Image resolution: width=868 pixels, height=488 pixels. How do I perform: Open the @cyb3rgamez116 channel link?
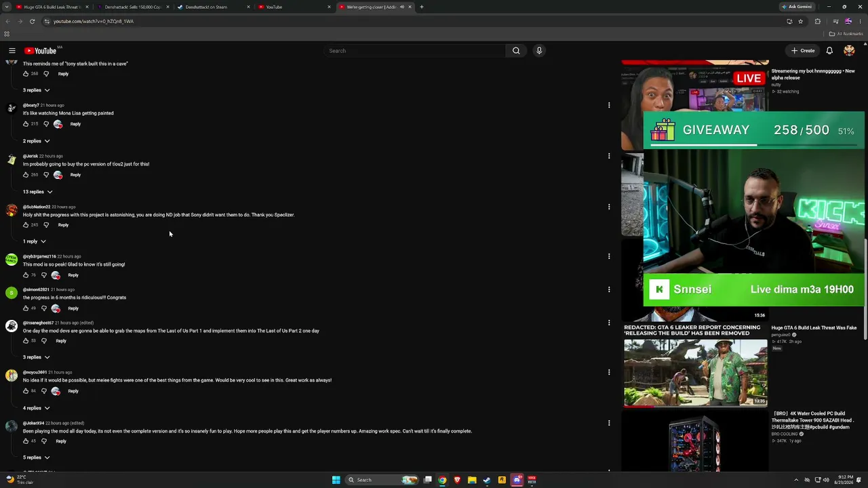click(x=39, y=256)
